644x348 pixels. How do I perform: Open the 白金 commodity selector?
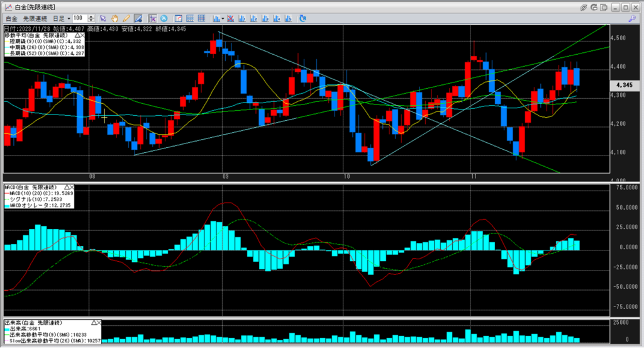click(11, 18)
